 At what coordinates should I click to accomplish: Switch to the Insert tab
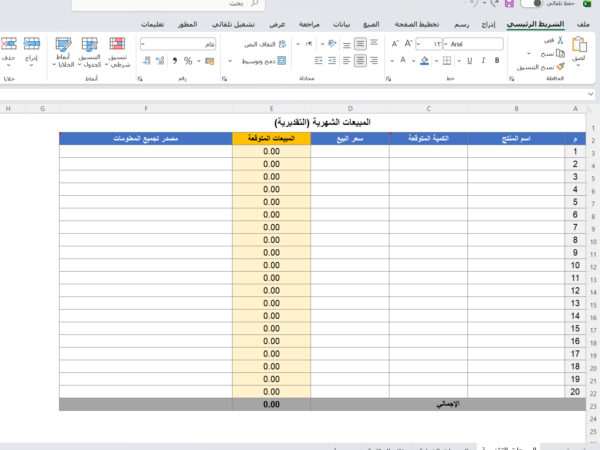pyautogui.click(x=488, y=24)
